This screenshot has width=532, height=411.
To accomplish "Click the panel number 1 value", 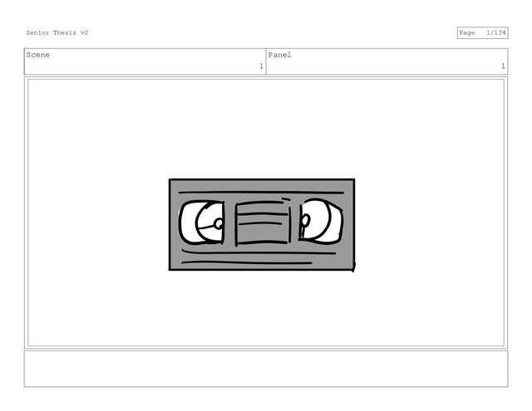I will (x=503, y=66).
